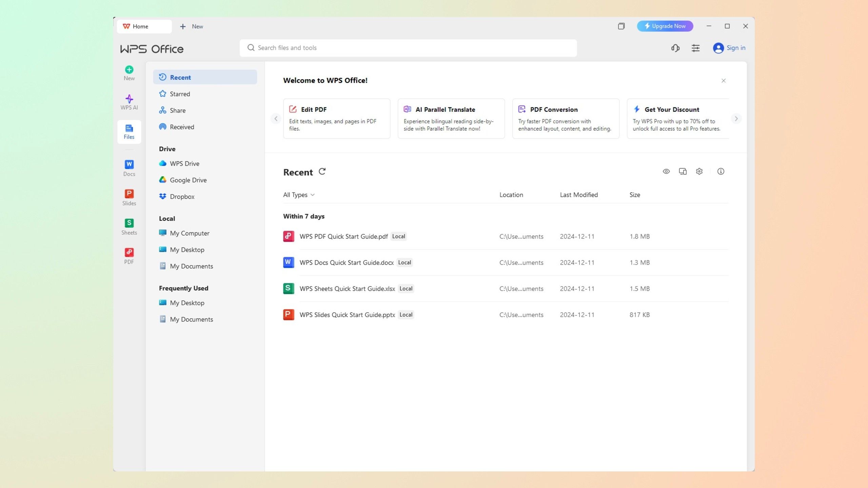Open WPS Drive
The height and width of the screenshot is (488, 868).
[x=205, y=164]
